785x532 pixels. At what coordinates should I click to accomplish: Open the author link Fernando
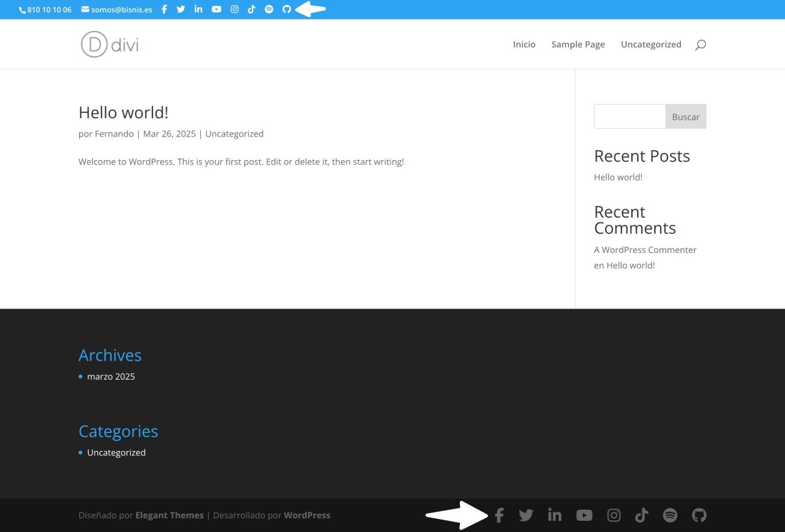[x=114, y=134]
